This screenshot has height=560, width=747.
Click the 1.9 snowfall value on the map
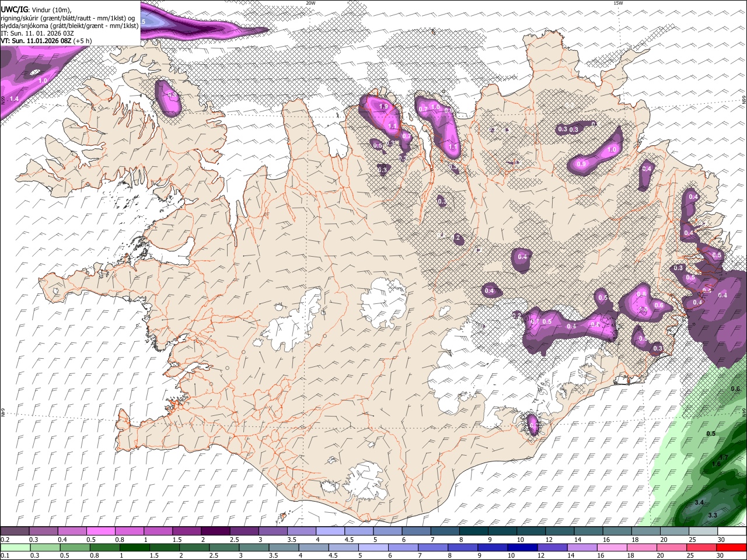(x=383, y=107)
